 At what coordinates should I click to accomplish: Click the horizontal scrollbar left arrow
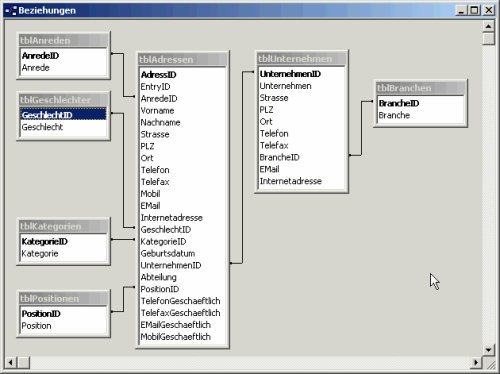[x=11, y=362]
